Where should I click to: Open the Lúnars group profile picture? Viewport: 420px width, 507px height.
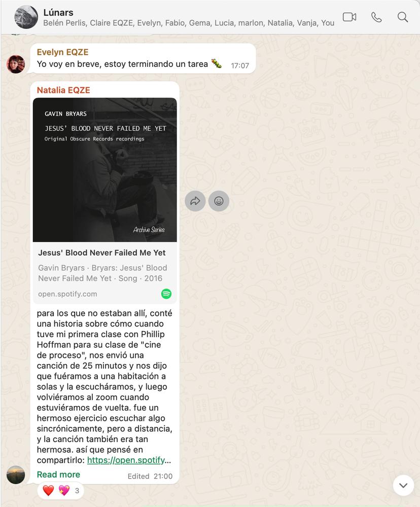click(26, 17)
